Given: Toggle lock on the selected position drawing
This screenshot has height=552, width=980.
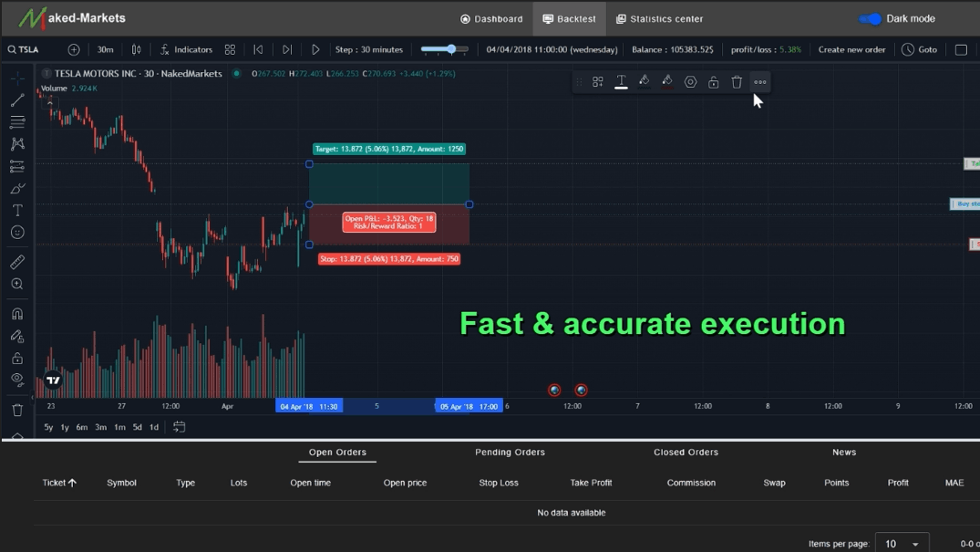Looking at the screenshot, I should coord(713,82).
